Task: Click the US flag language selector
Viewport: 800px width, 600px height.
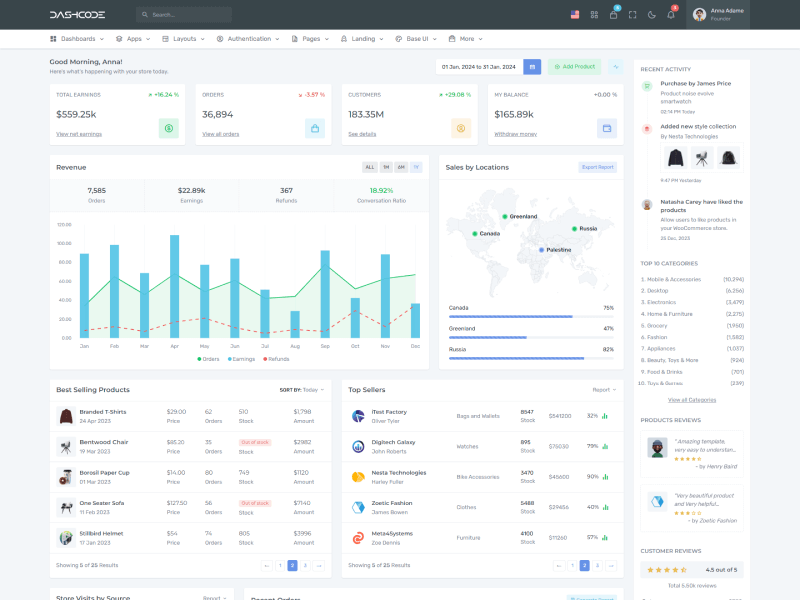Action: (x=575, y=15)
